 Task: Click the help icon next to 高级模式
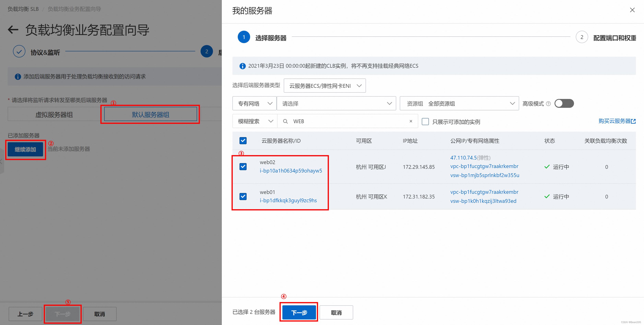tap(548, 104)
